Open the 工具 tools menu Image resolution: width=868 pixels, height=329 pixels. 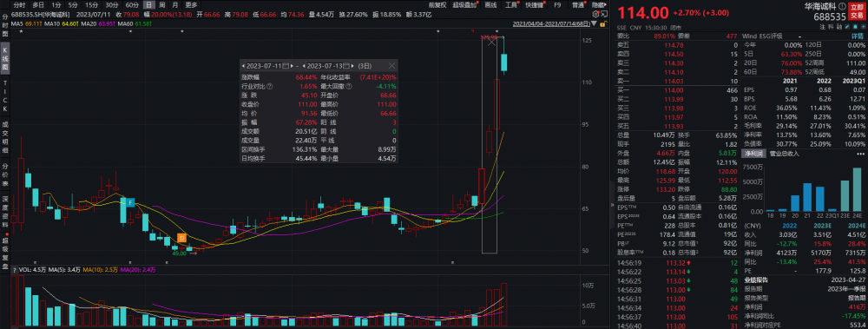(x=511, y=4)
